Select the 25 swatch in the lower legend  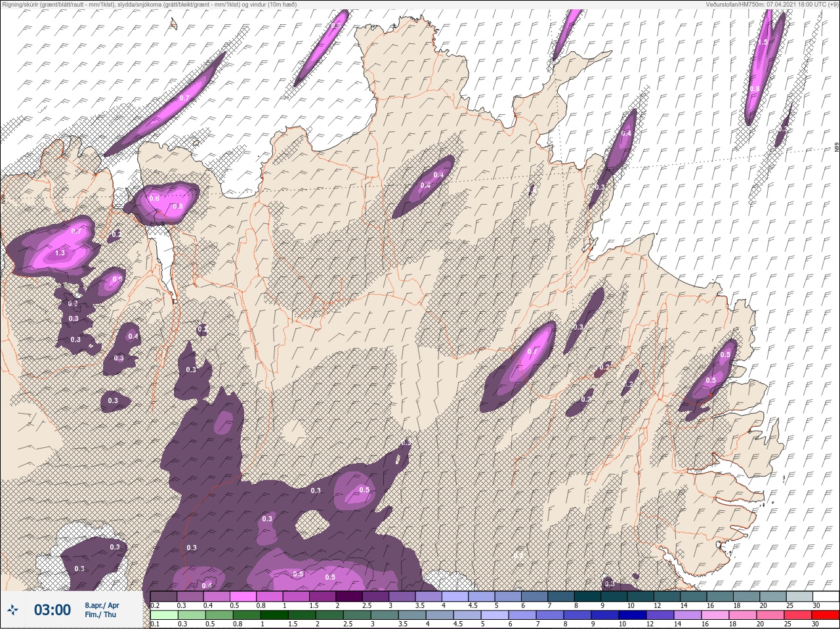click(x=799, y=615)
